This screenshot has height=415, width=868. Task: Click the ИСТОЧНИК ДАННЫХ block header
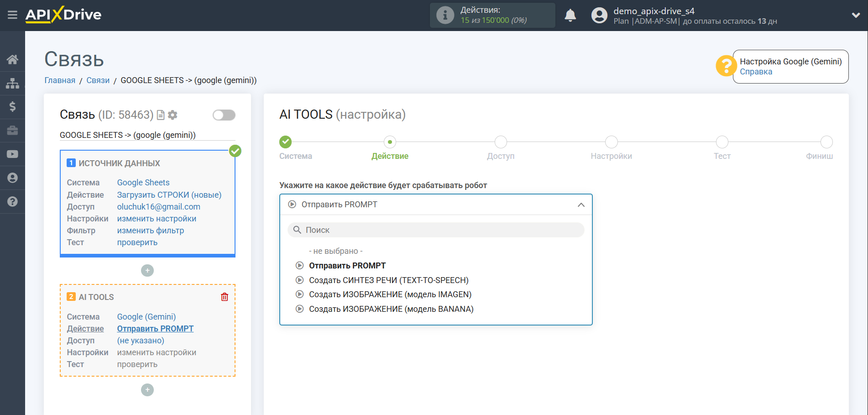tap(119, 163)
